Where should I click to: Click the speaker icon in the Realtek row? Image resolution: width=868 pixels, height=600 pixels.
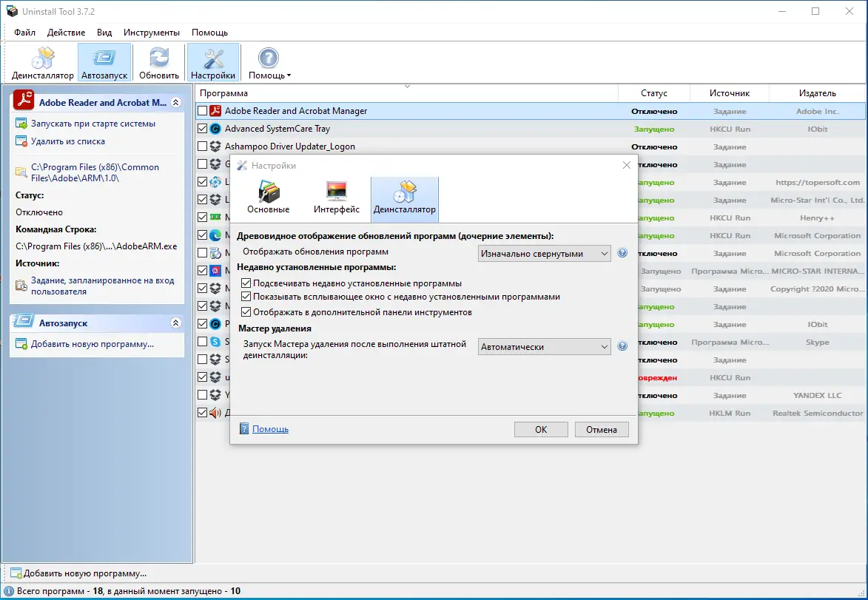click(215, 413)
